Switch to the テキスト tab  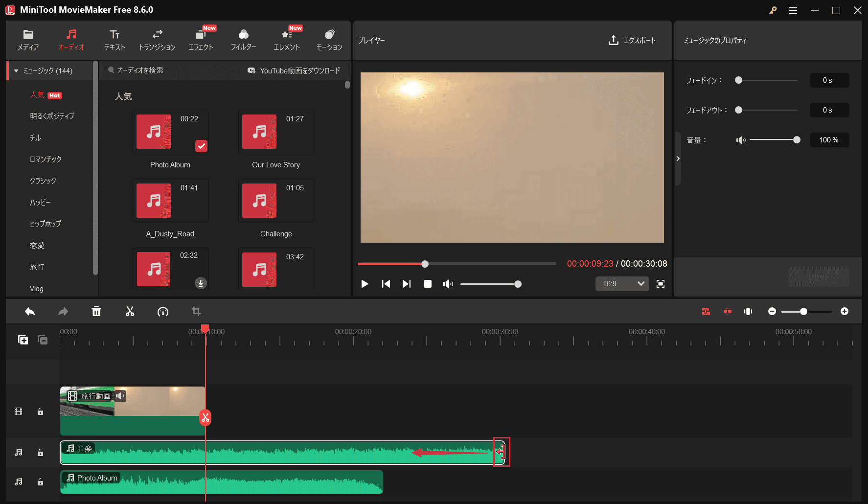114,39
